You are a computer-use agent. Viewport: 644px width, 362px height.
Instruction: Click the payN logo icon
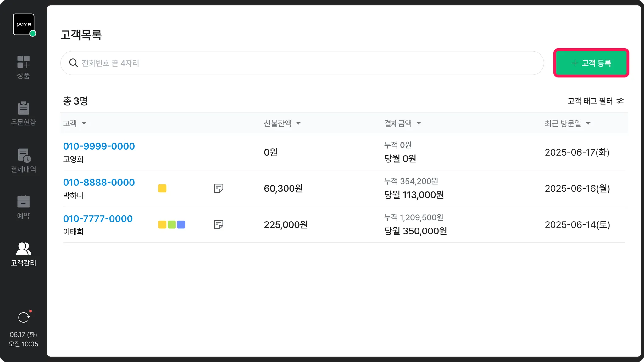point(24,24)
